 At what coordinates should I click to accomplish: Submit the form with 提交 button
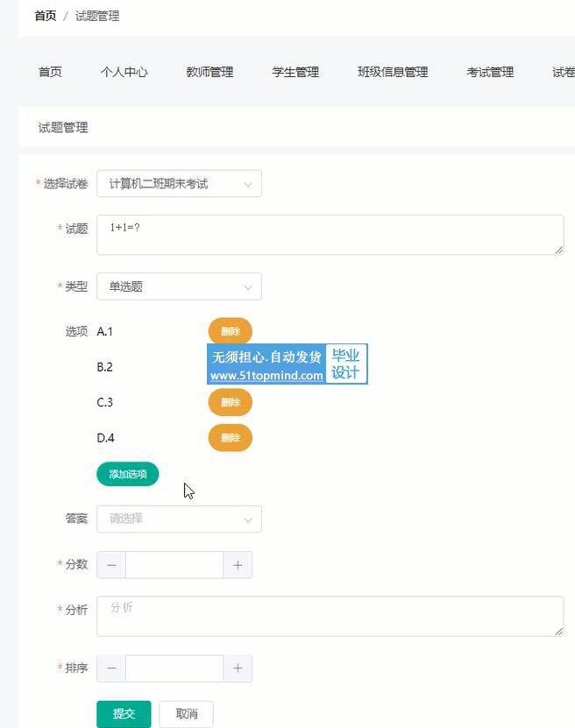coord(124,714)
